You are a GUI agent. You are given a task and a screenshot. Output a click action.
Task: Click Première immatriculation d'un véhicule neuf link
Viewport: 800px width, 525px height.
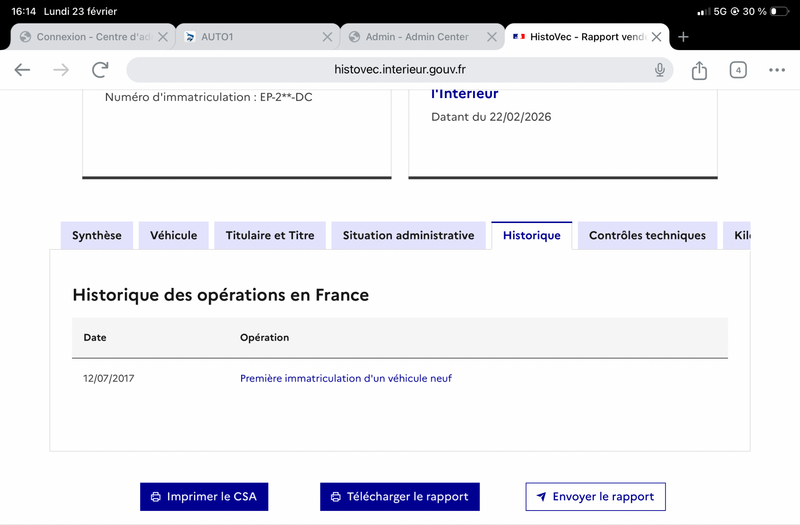[x=346, y=378]
